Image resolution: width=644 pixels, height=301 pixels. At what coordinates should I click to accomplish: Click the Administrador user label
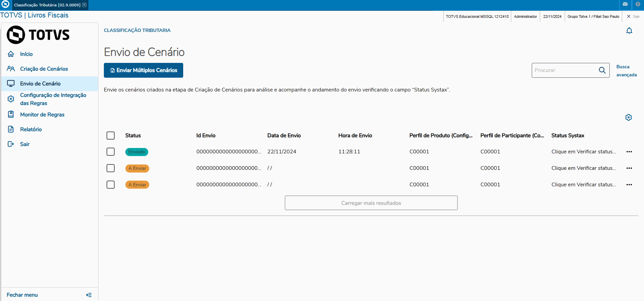[525, 16]
